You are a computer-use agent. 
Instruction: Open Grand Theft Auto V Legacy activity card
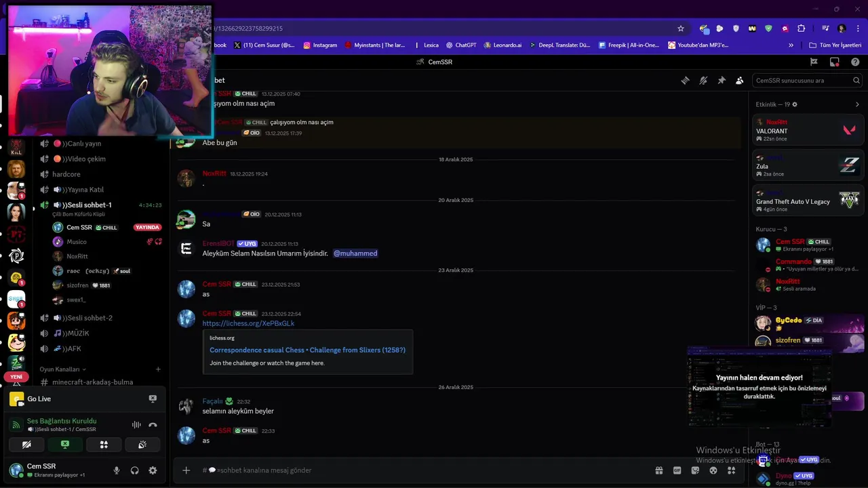[x=808, y=200]
